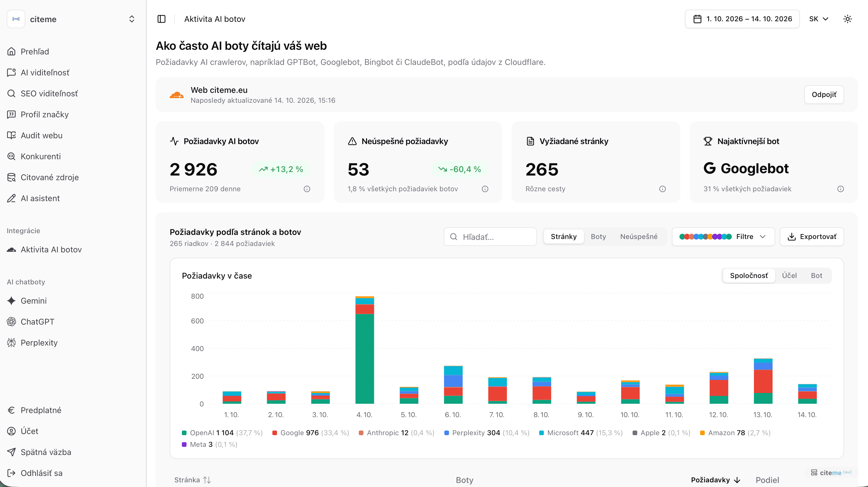868x487 pixels.
Task: Toggle Google series in chart legend
Action: pyautogui.click(x=310, y=433)
